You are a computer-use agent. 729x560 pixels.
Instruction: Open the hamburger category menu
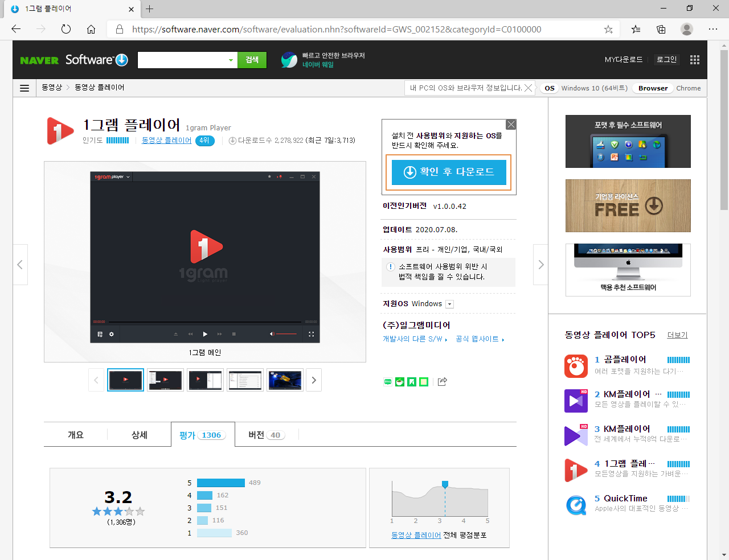24,88
